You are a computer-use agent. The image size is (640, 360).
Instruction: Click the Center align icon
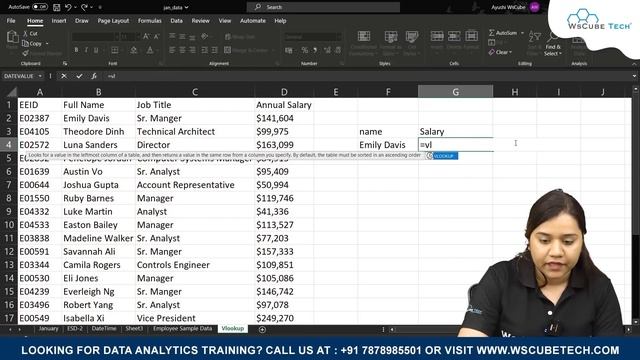pyautogui.click(x=182, y=50)
